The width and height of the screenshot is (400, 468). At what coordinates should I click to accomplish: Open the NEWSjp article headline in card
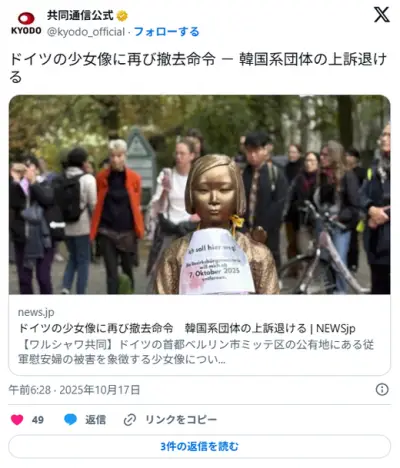click(x=187, y=328)
